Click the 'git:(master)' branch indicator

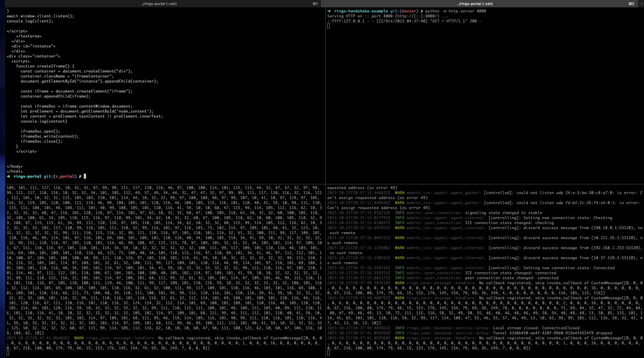pyautogui.click(x=404, y=11)
